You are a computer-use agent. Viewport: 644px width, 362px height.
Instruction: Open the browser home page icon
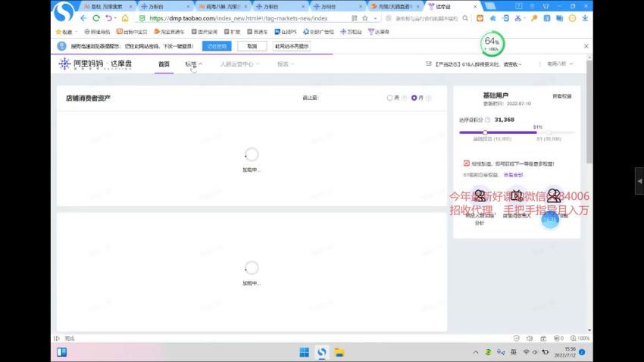click(x=125, y=18)
